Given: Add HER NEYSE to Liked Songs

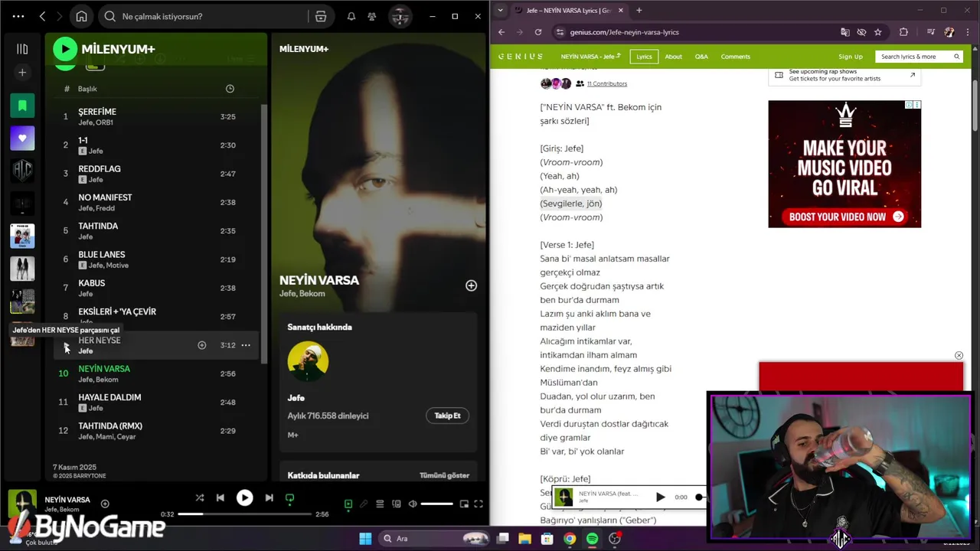Looking at the screenshot, I should pos(202,345).
